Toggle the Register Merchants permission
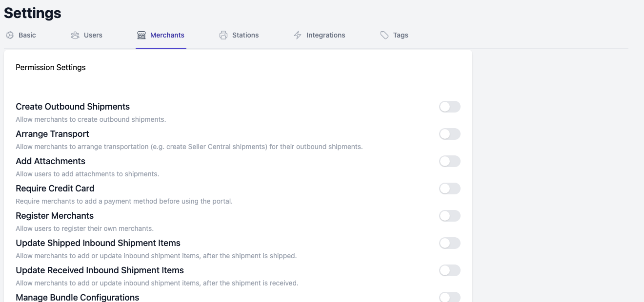Viewport: 644px width, 302px height. coord(450,216)
